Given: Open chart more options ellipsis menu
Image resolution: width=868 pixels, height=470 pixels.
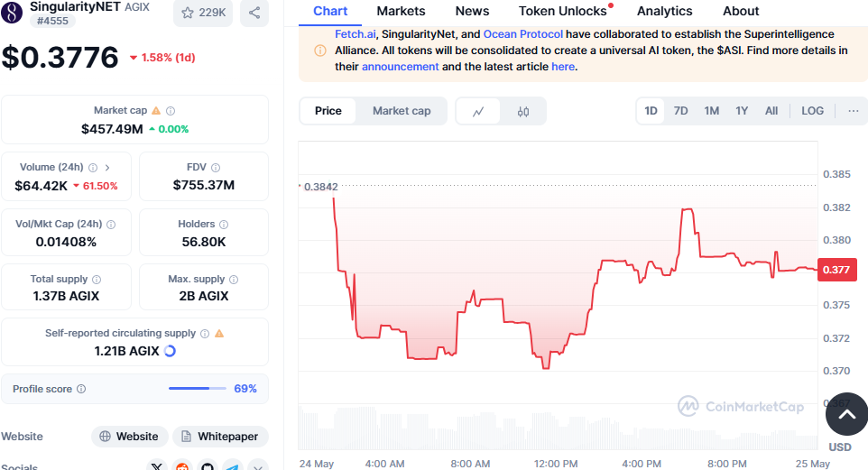Looking at the screenshot, I should tap(854, 111).
